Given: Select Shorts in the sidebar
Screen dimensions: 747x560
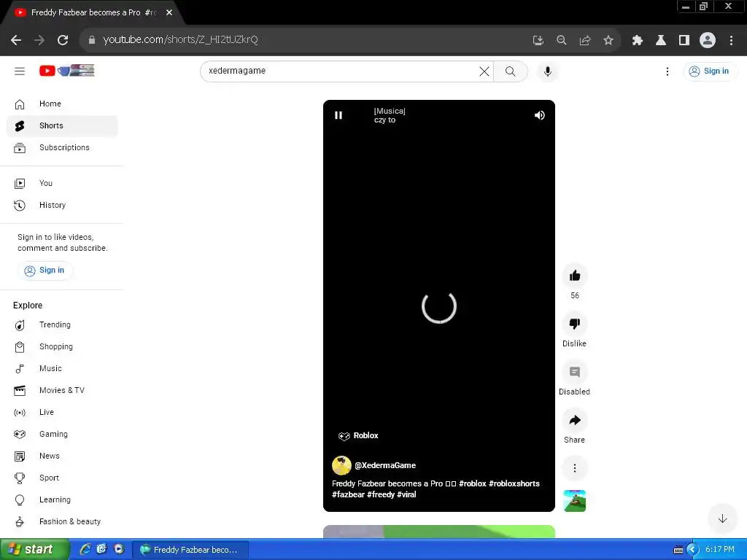Looking at the screenshot, I should click(62, 125).
